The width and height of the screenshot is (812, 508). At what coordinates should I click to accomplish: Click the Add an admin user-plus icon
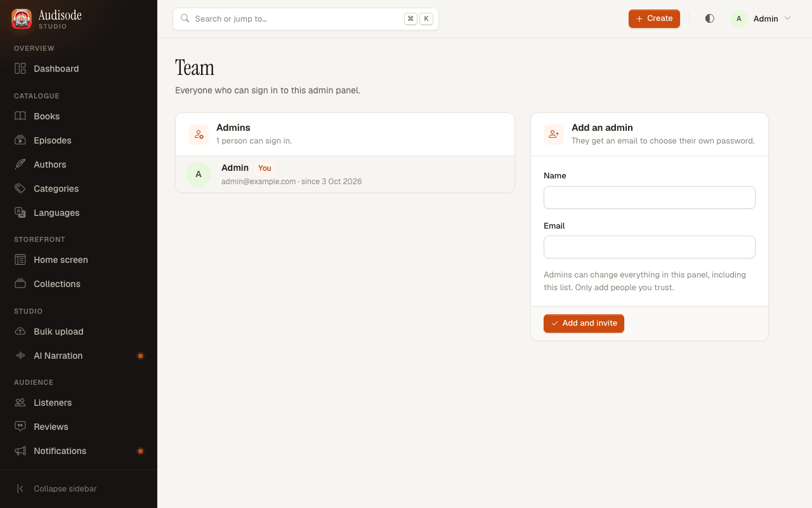click(x=554, y=135)
